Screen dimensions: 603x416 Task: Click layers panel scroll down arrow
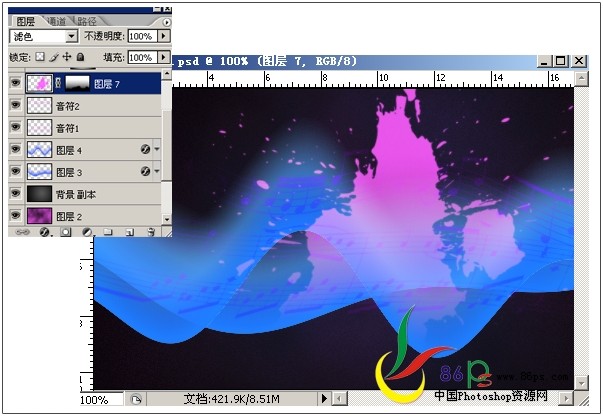167,220
